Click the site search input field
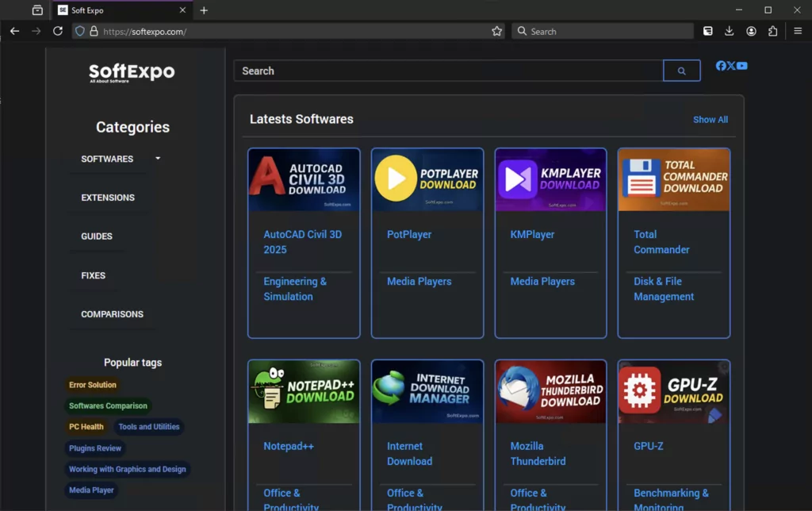The width and height of the screenshot is (812, 511). pyautogui.click(x=444, y=70)
